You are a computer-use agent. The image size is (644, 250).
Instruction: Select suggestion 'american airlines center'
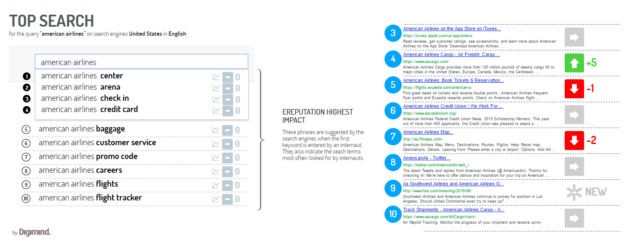click(x=82, y=76)
